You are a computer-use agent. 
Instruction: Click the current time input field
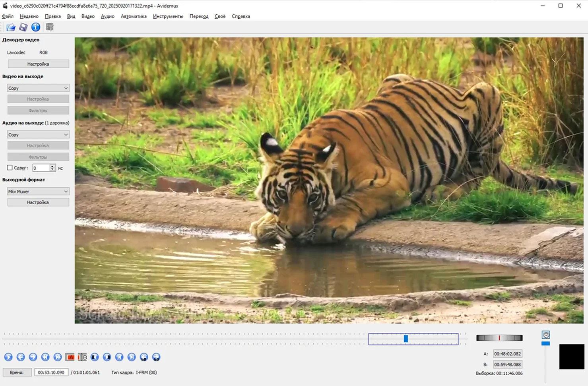(51, 372)
